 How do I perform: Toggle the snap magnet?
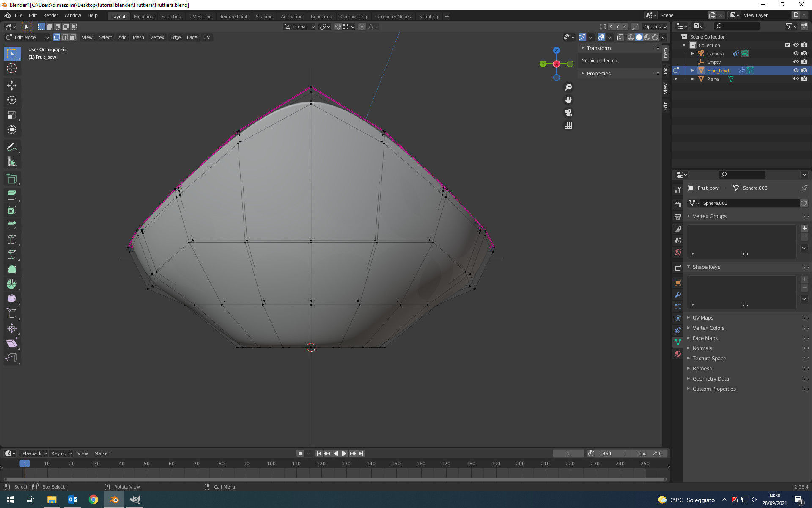[337, 27]
